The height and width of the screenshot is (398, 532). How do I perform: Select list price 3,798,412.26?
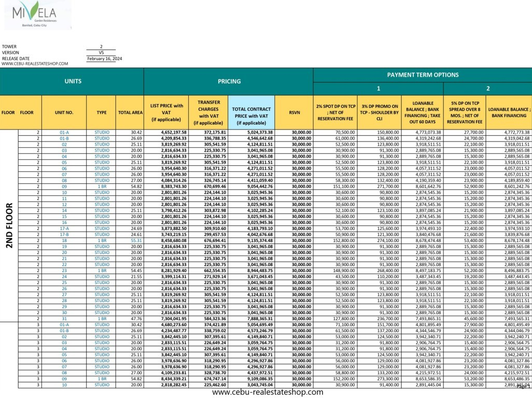tap(174, 210)
